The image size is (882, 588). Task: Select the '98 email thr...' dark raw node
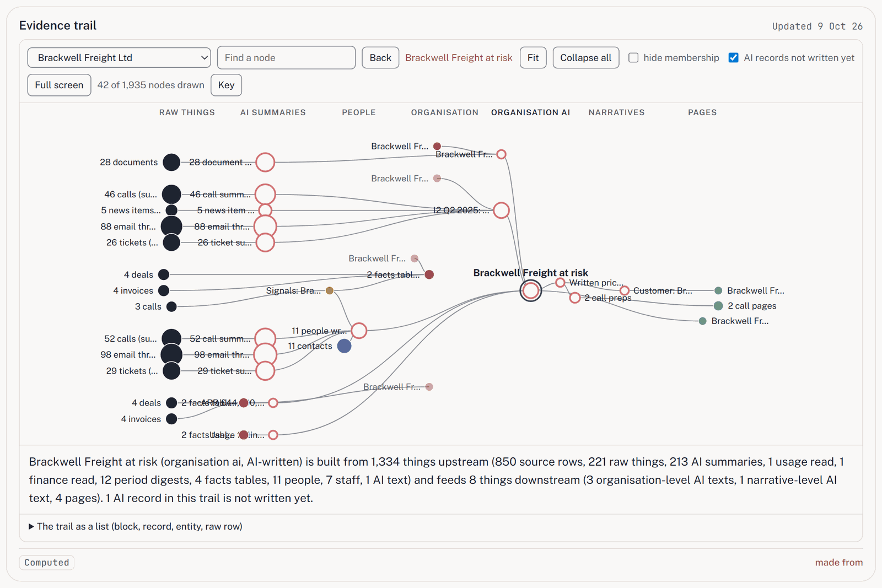pos(171,354)
